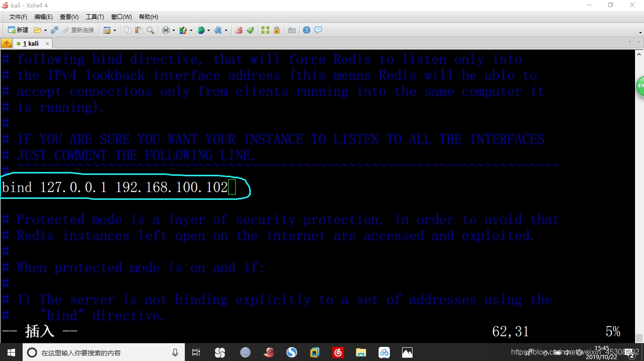Screen dimensions: 644x361
Task: Click the globe encoding icon
Action: 201,30
